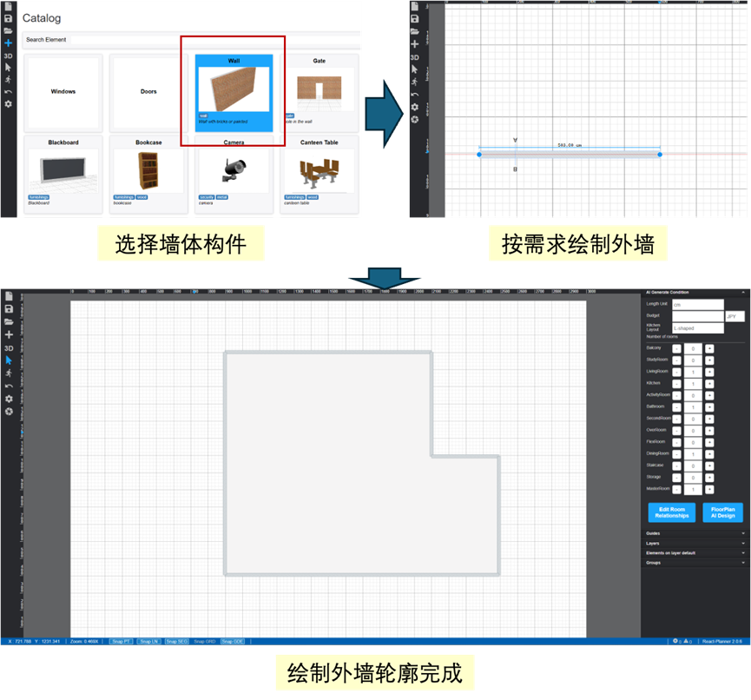
Task: Click the save project icon in the Catalog sidebar
Action: (x=8, y=18)
